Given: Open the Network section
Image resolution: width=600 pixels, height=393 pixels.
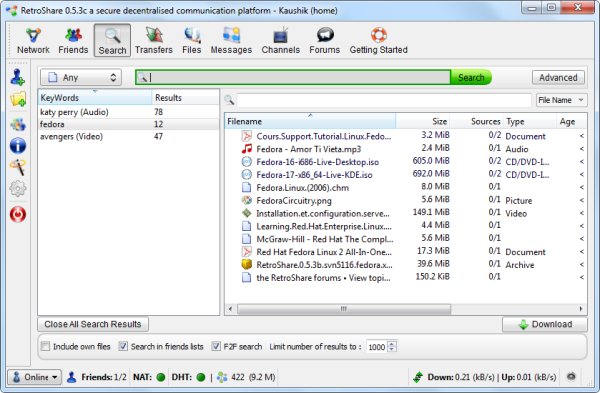Looking at the screenshot, I should [33, 41].
